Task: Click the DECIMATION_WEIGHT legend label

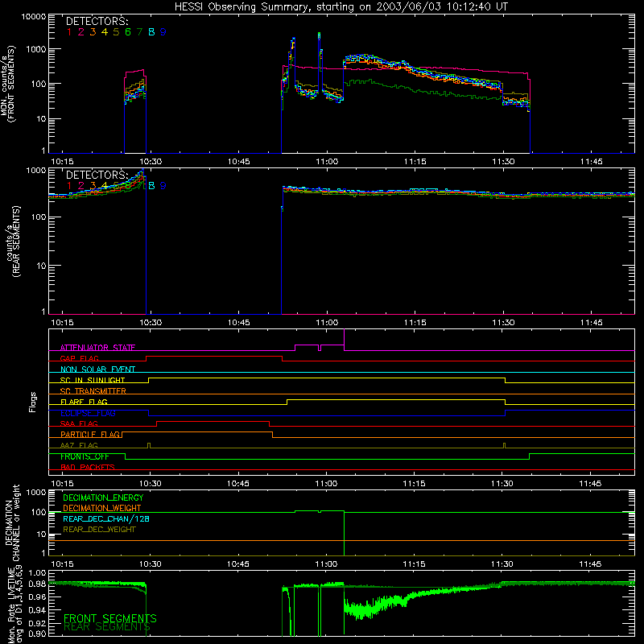Action: point(102,508)
